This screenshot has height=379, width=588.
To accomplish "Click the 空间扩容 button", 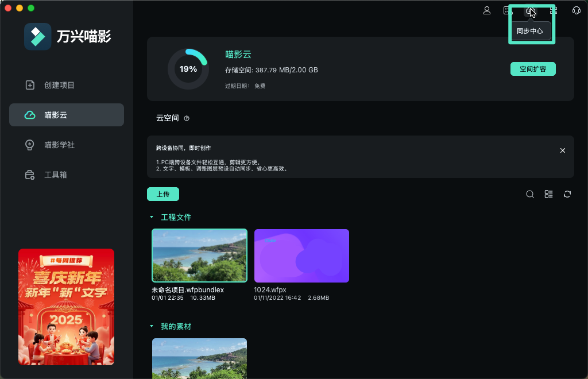I will [533, 68].
